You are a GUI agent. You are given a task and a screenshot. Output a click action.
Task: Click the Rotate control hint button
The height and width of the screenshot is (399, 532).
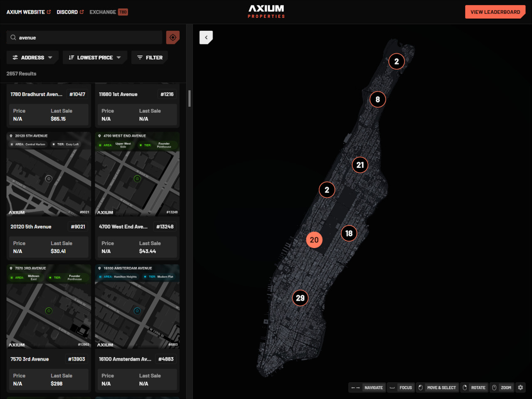474,387
